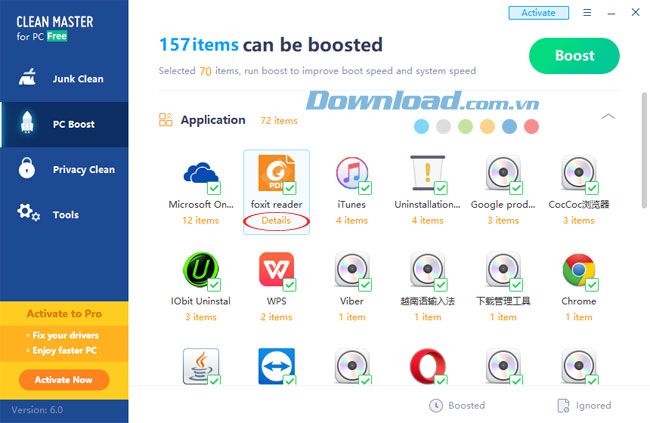
Task: Click the Microsoft OneDrive cloud icon
Action: tap(201, 173)
